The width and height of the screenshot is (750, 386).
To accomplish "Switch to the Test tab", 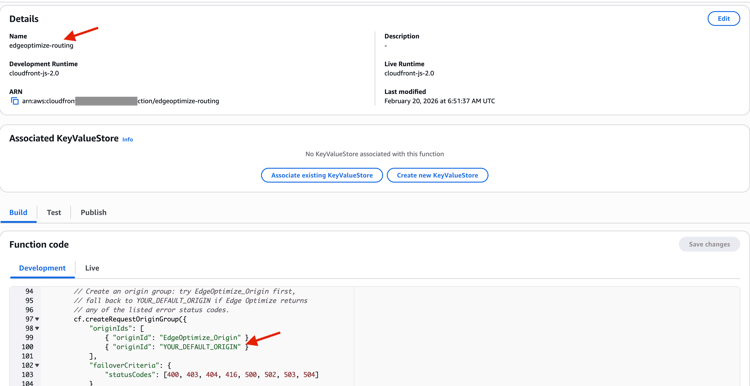I will (x=54, y=212).
